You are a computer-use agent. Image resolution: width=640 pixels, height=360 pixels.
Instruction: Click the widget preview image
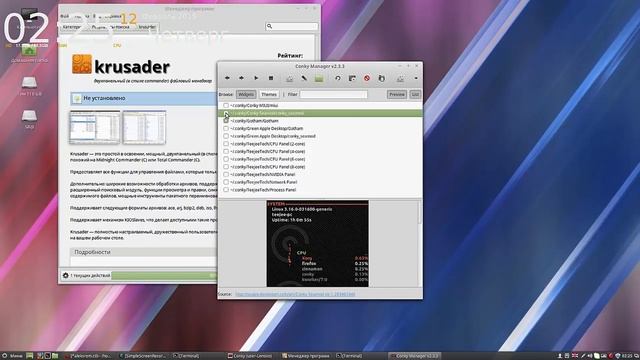tap(317, 243)
